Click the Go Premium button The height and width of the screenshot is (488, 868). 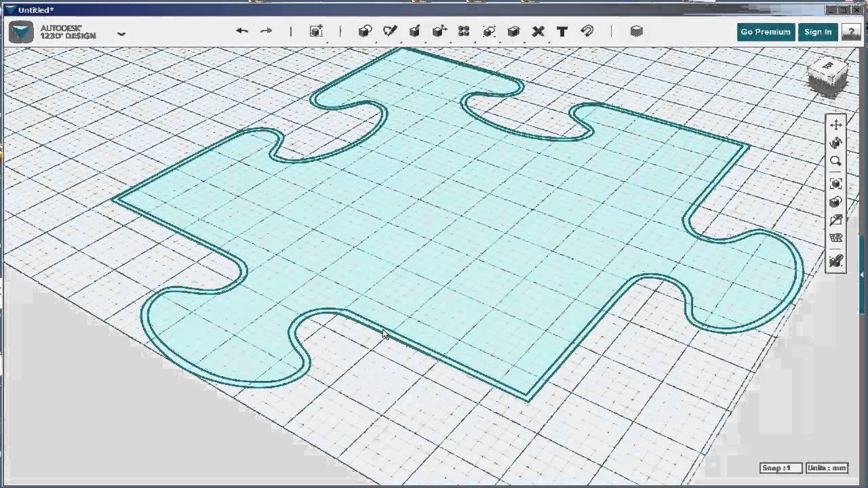[766, 32]
